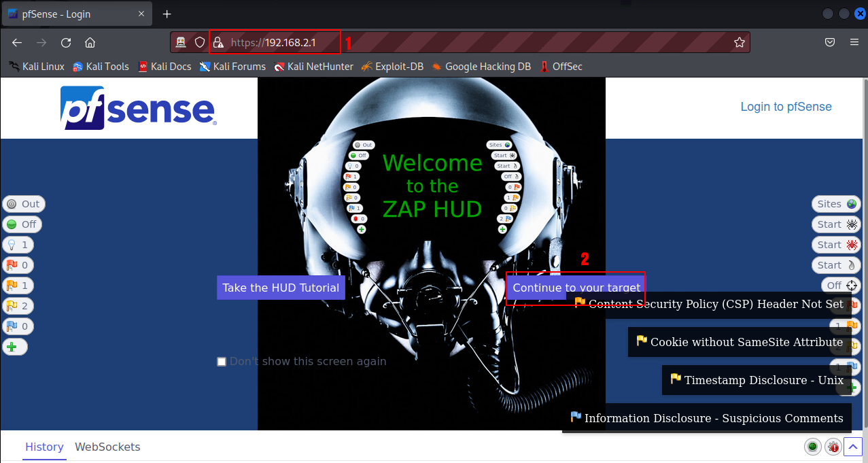Click the Scope 'Out' target button
Screen dimensions: 868x463
click(x=22, y=204)
